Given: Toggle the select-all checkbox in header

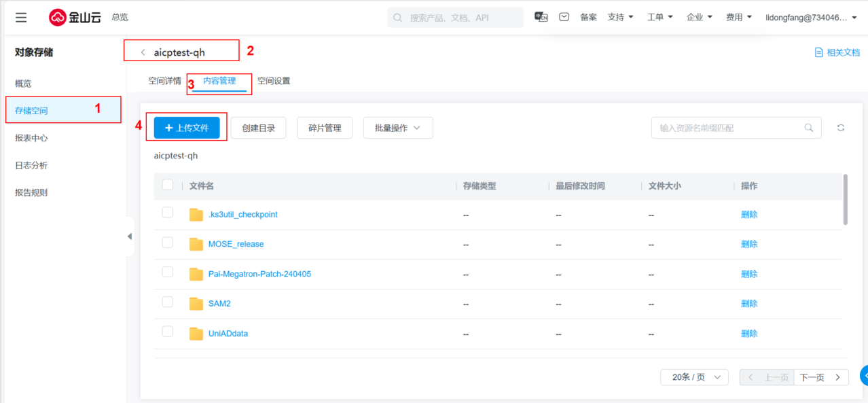Looking at the screenshot, I should [x=168, y=185].
